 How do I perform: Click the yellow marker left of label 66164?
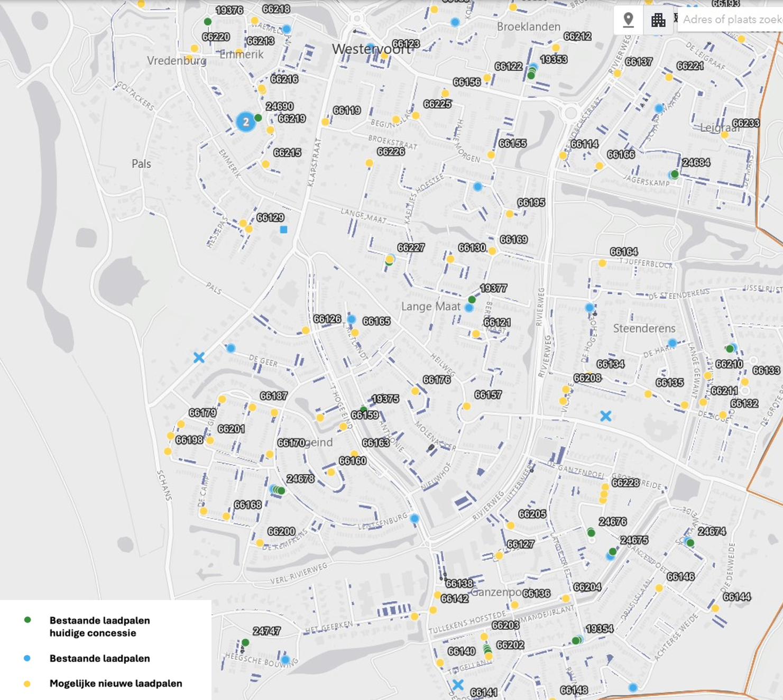coord(602,263)
